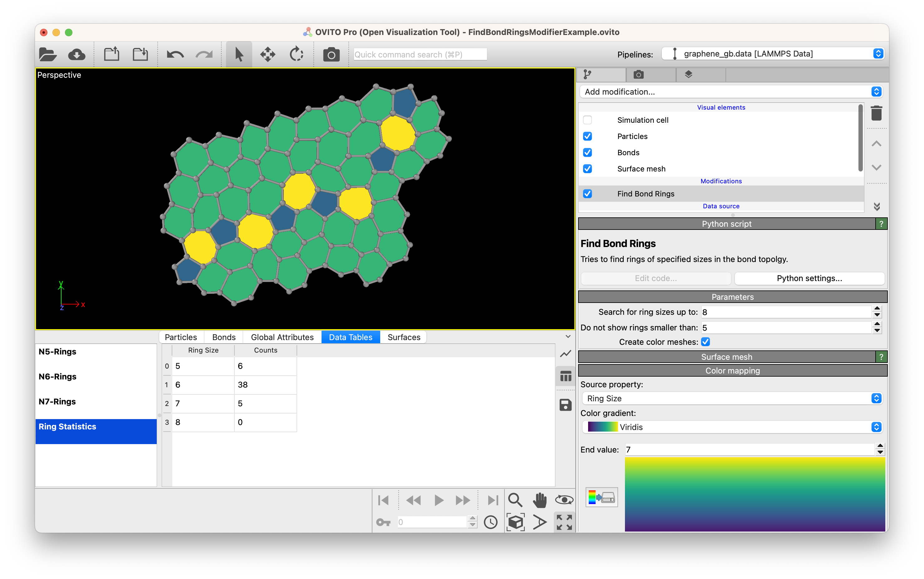
Task: Click the delete modifier trash icon
Action: pyautogui.click(x=876, y=113)
